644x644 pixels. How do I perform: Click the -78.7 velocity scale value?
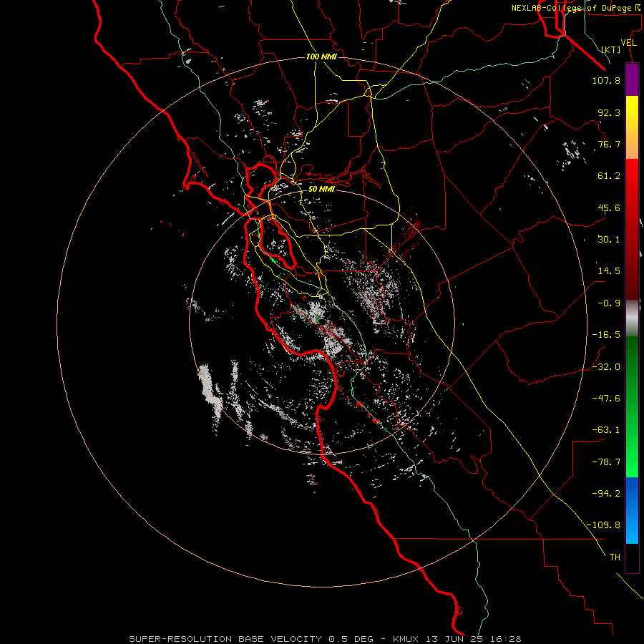pos(606,462)
